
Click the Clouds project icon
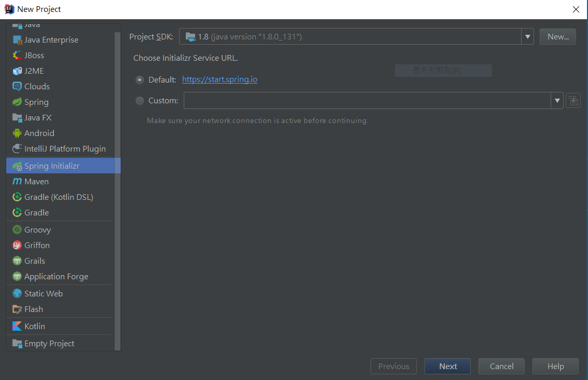tap(17, 87)
